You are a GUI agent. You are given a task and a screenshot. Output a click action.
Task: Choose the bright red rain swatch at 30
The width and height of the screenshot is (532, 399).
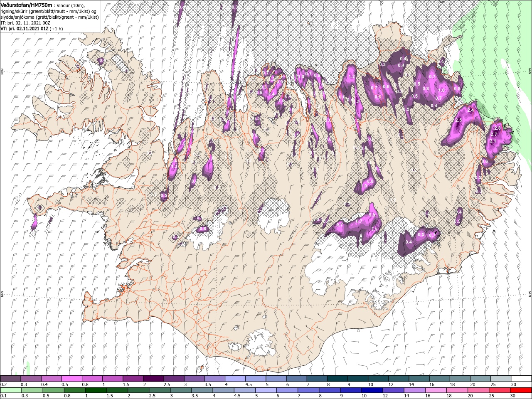point(521,390)
